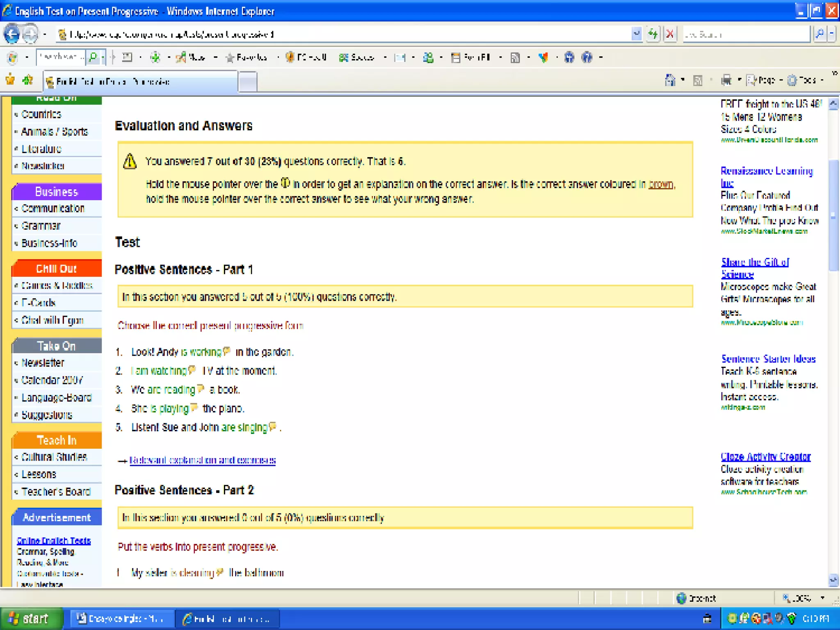Open a new blank tab
The width and height of the screenshot is (840, 630).
click(x=248, y=82)
